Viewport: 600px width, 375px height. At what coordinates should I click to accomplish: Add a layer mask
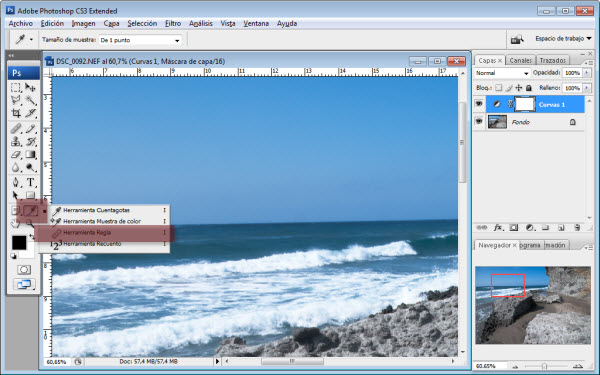[x=514, y=228]
